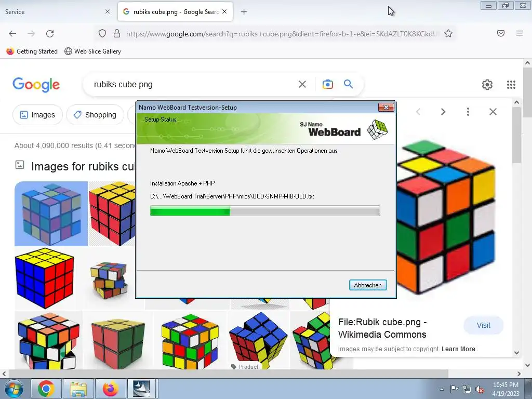Click Firefox taskbar icon

(x=111, y=389)
